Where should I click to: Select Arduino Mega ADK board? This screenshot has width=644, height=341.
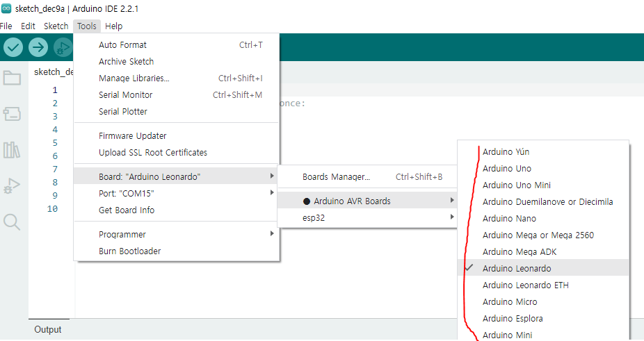(543, 252)
